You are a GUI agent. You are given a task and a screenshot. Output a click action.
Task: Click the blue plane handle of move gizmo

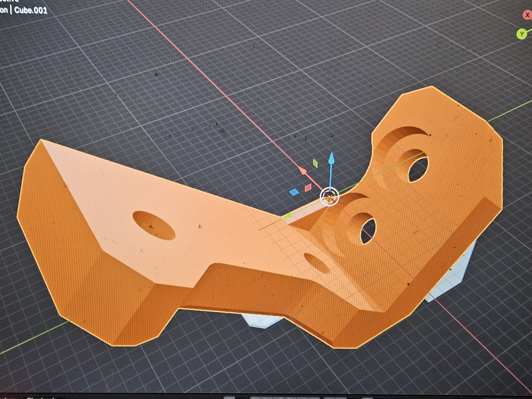[294, 192]
